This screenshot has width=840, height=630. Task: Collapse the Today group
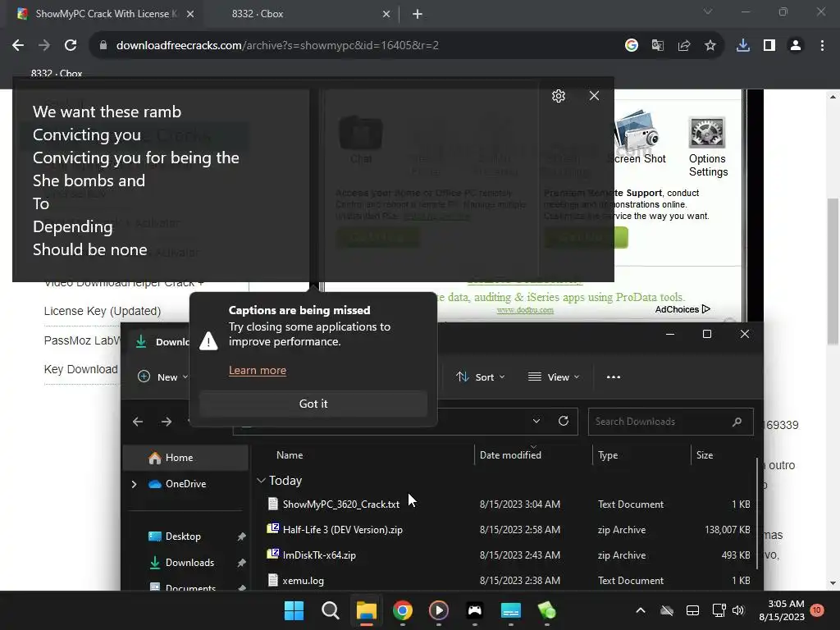(x=261, y=481)
